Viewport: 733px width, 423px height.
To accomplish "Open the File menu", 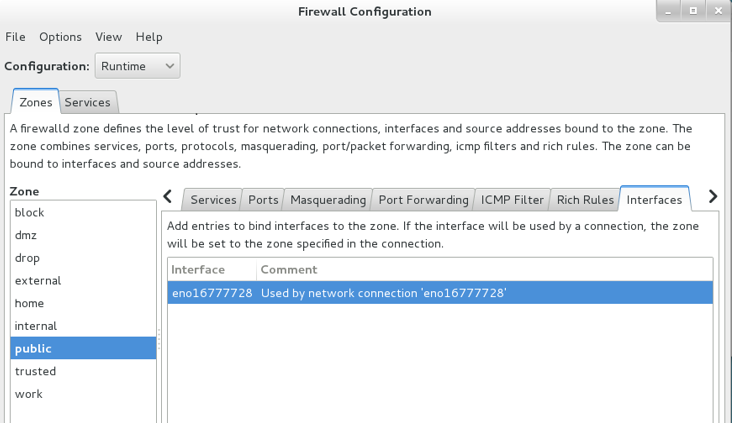I will (15, 37).
